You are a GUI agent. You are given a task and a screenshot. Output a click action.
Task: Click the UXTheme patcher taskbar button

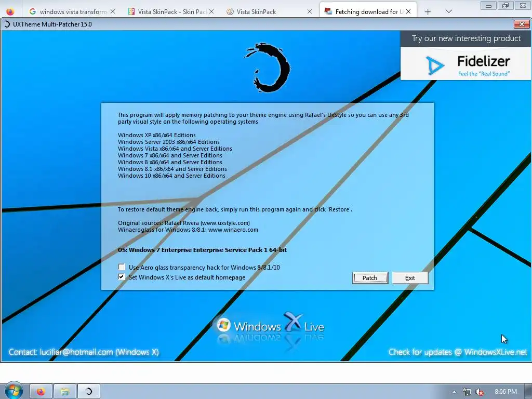click(x=88, y=392)
